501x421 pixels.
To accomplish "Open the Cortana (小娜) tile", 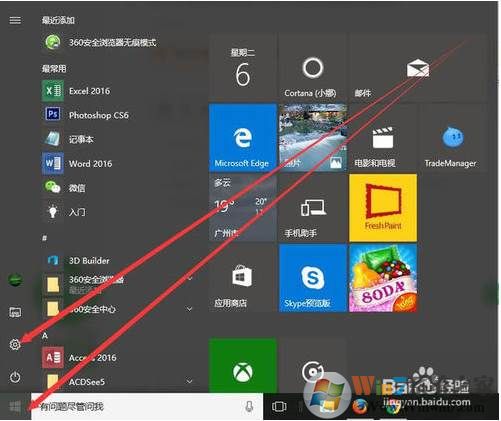I will point(312,67).
